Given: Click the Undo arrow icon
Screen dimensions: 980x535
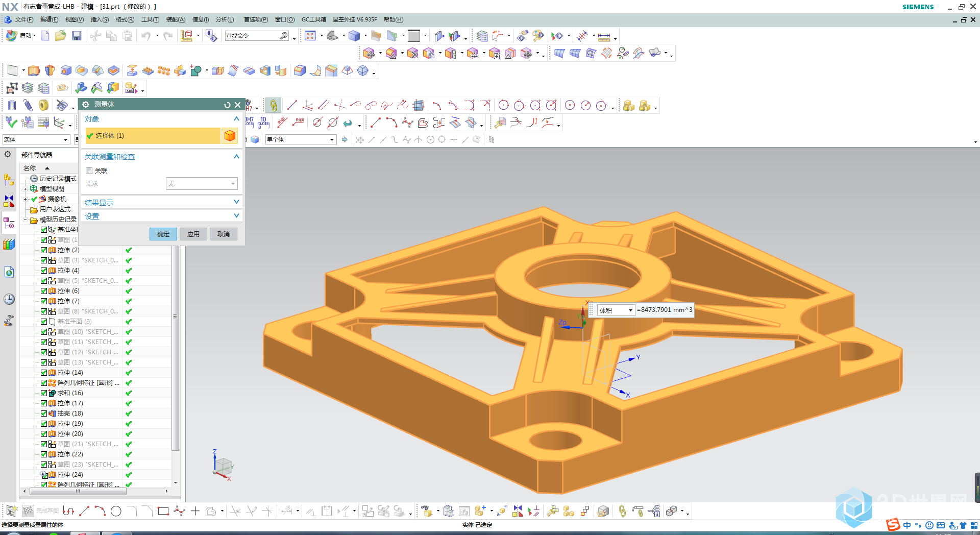Looking at the screenshot, I should [x=146, y=36].
